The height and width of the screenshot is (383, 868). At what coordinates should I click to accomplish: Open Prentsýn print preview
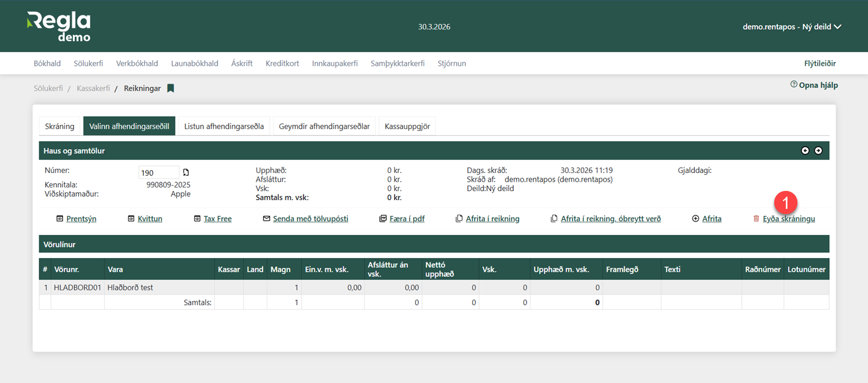[81, 219]
